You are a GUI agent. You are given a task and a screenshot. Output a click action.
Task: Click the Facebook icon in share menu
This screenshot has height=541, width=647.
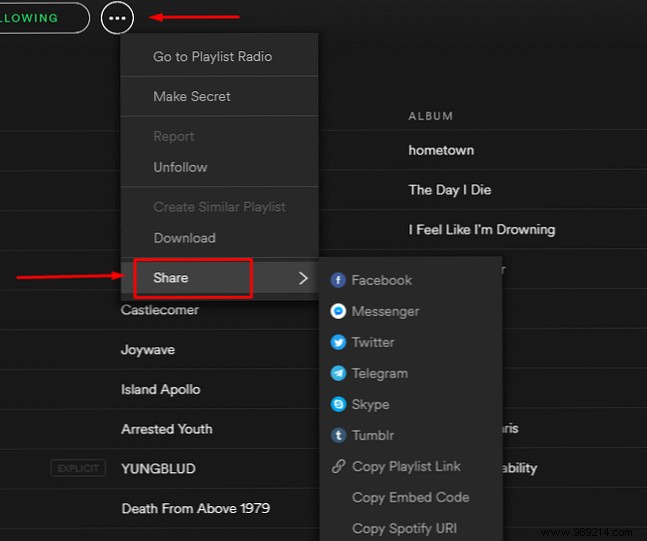click(x=338, y=280)
